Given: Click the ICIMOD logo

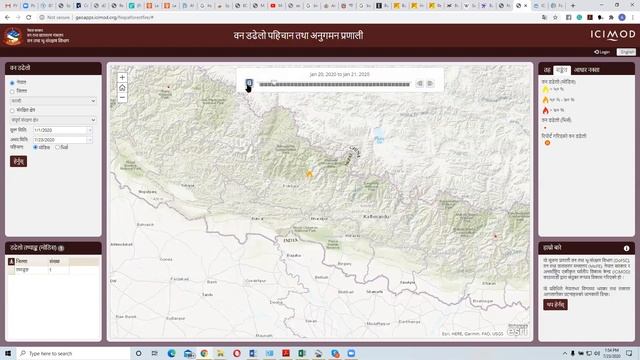Looking at the screenshot, I should [x=613, y=35].
